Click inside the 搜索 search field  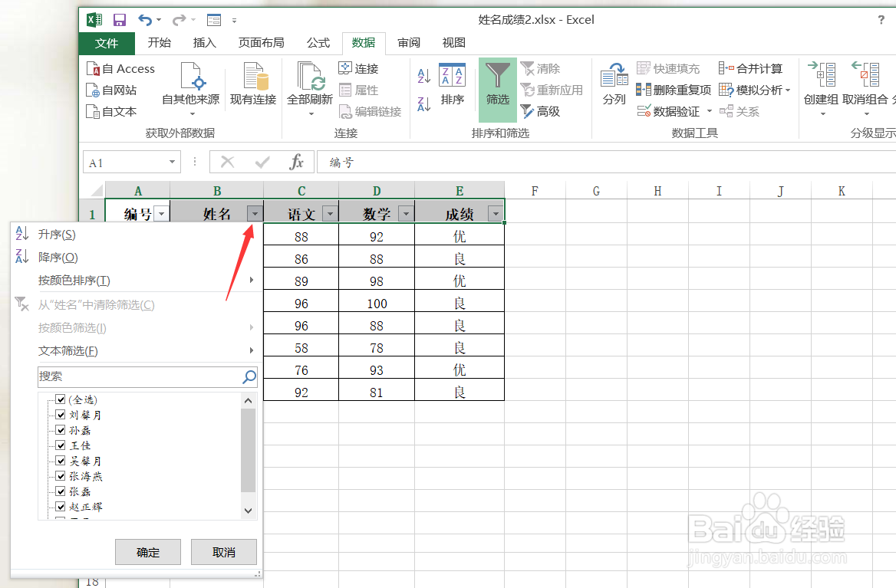138,376
